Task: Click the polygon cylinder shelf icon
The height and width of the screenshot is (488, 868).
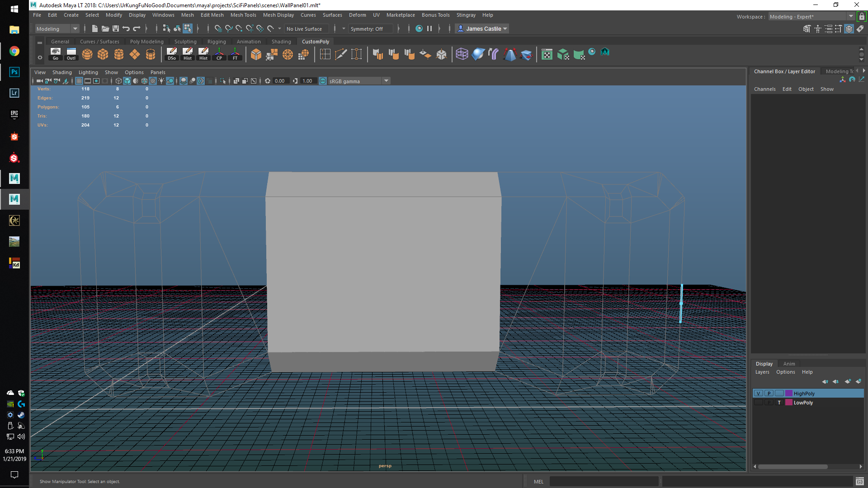Action: 119,54
